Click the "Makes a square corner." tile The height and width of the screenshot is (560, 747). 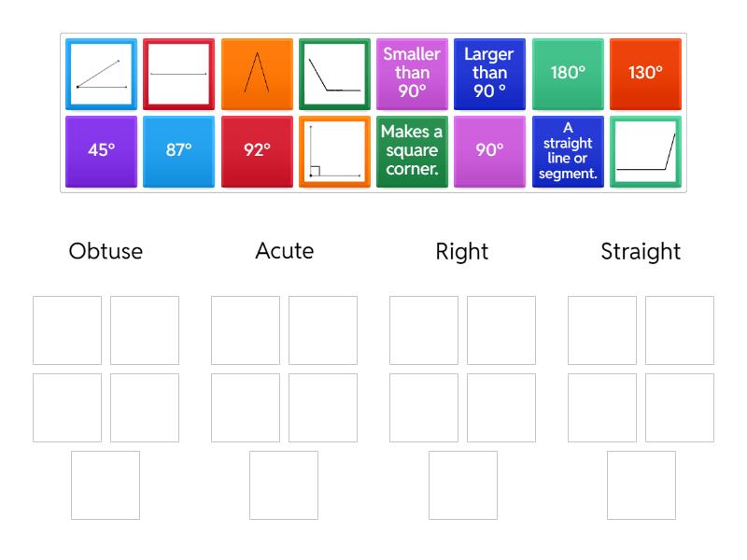(412, 151)
